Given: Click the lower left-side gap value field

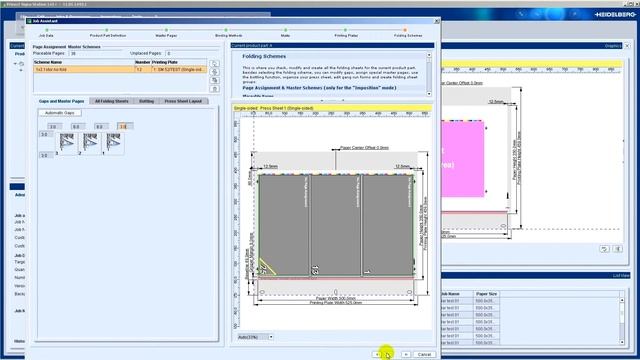Looking at the screenshot, I should [46, 156].
